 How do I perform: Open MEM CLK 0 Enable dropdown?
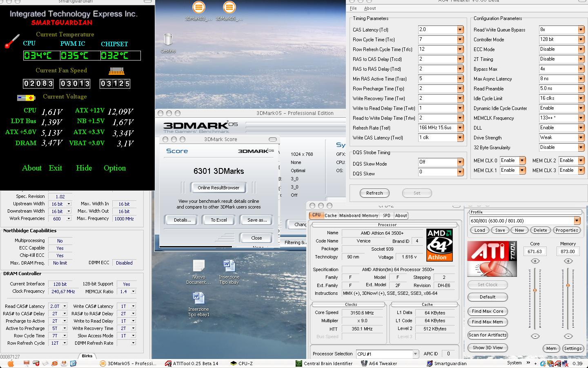[522, 161]
